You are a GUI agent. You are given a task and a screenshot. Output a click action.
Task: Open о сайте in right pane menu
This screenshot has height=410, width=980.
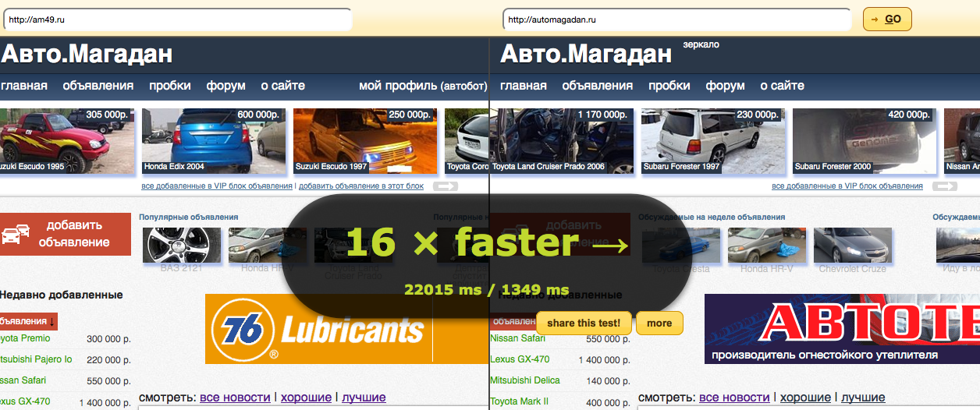pyautogui.click(x=783, y=86)
